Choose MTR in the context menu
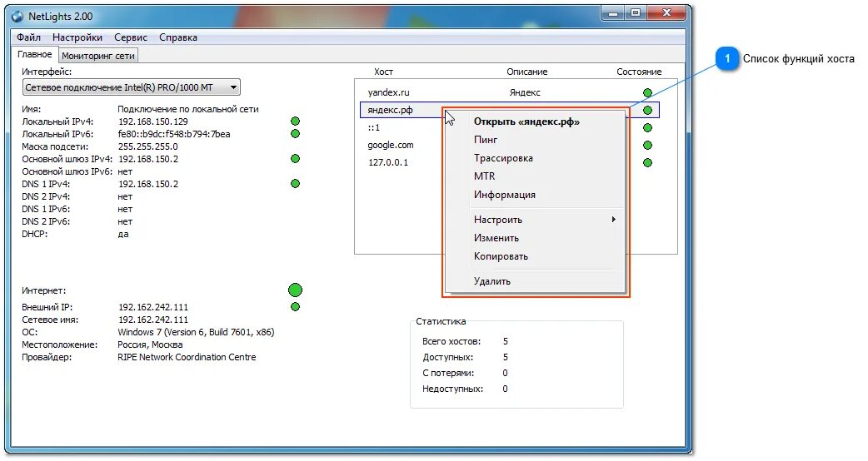Image resolution: width=868 pixels, height=461 pixels. click(x=484, y=176)
